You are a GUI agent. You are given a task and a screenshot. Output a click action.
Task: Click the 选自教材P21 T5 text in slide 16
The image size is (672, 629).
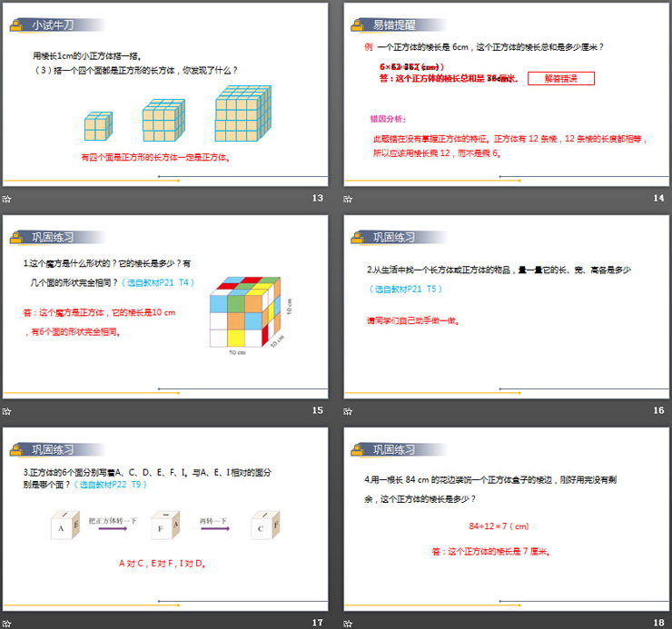tap(406, 289)
